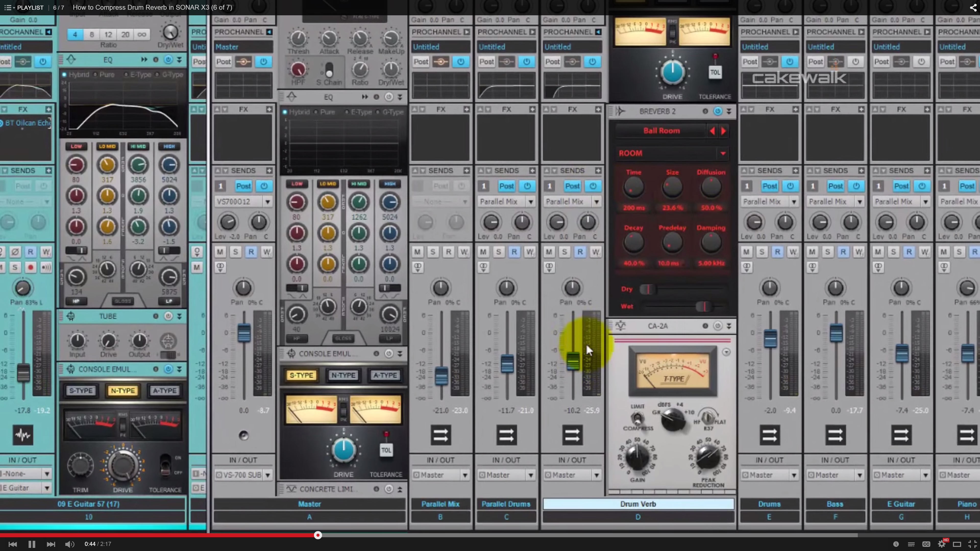This screenshot has width=980, height=551.
Task: Open track 10 waveform icon
Action: click(23, 435)
